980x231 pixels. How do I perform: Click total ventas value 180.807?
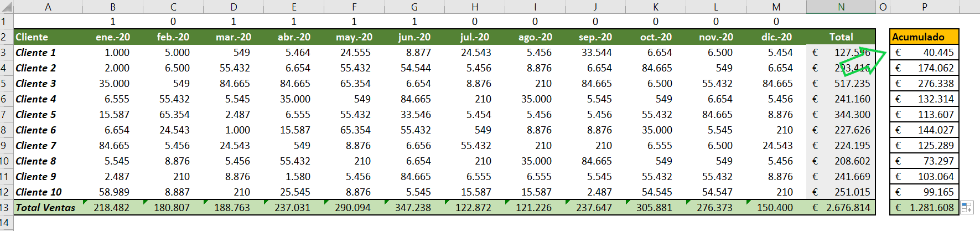tap(173, 208)
